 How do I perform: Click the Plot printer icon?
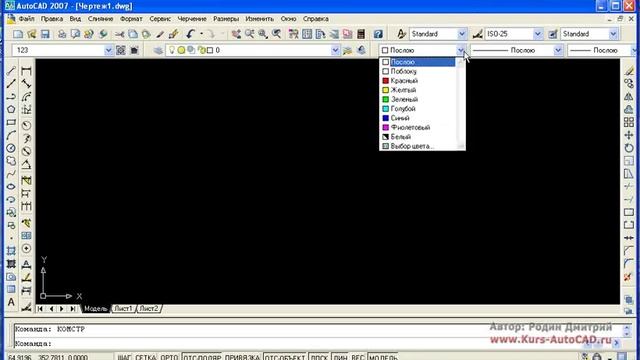[62, 34]
